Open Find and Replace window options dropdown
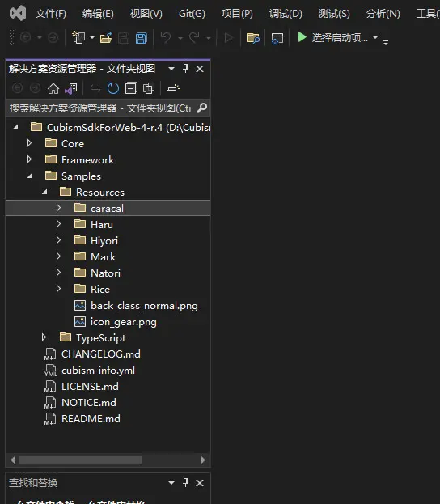 (x=171, y=482)
